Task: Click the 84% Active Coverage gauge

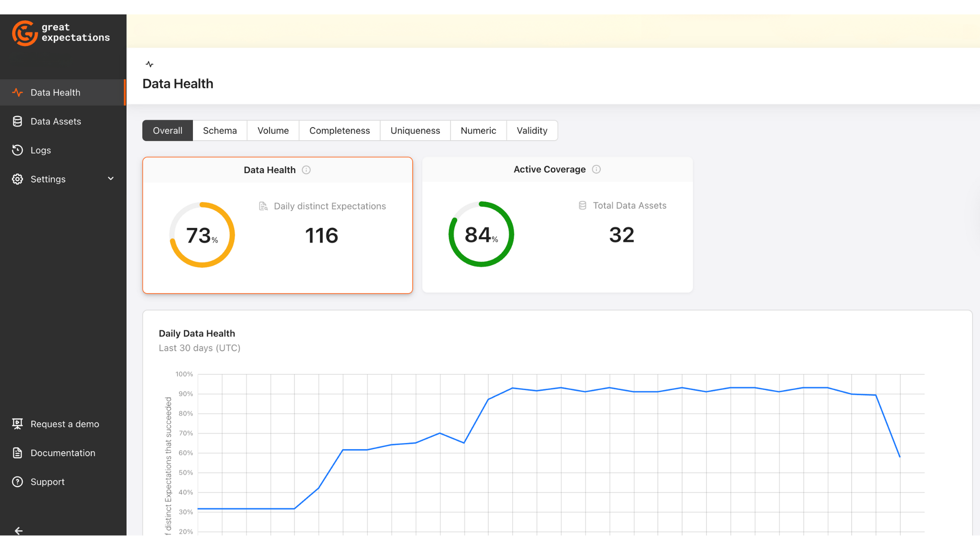Action: point(481,234)
